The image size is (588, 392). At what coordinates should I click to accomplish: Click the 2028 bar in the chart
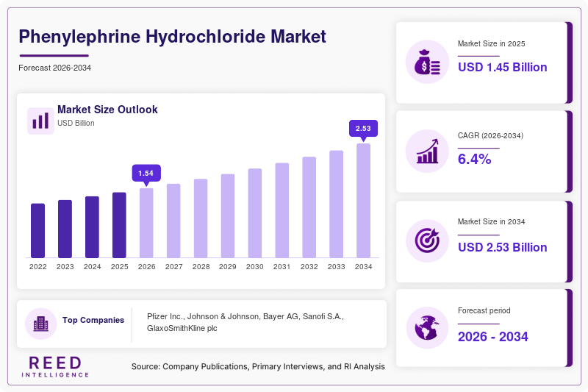pyautogui.click(x=201, y=218)
